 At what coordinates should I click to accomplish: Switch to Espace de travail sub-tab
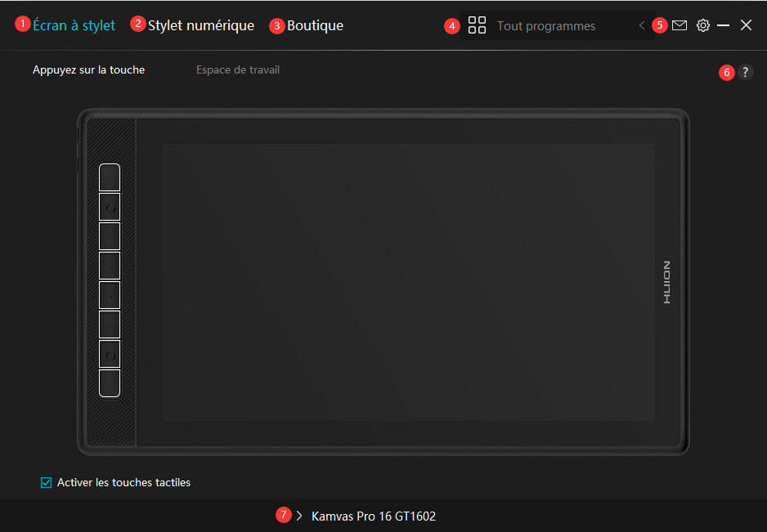tap(238, 70)
